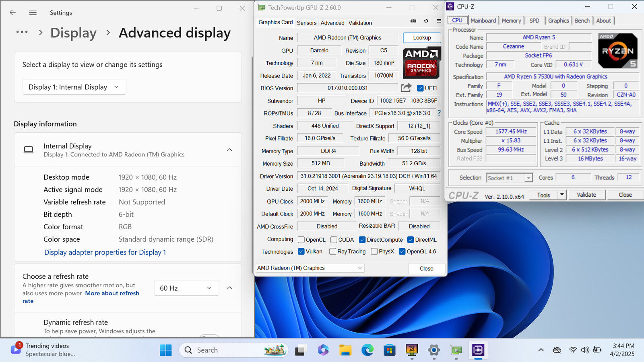Open Settings navigation hamburger menu
Viewport: 644px width, 362px height.
(x=33, y=12)
